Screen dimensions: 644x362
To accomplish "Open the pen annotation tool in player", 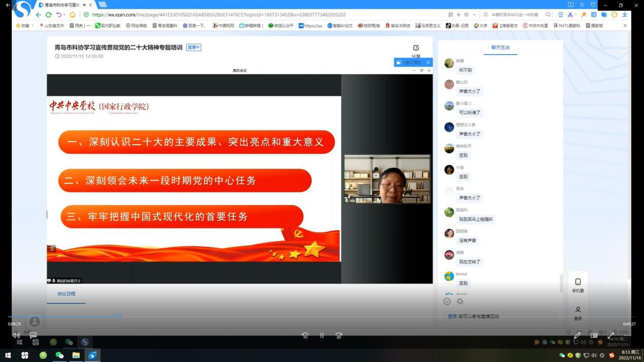I will click(577, 335).
